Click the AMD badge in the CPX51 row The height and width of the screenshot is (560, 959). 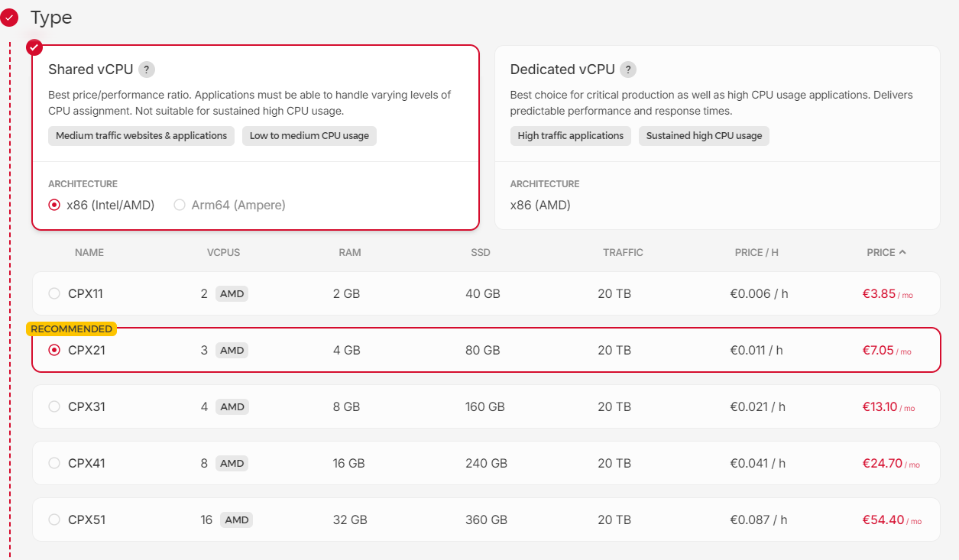(x=236, y=520)
